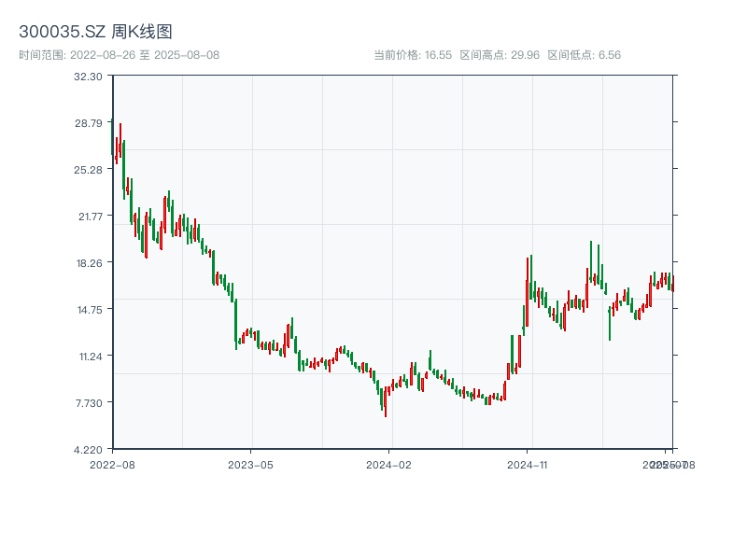Select the 2024-02 x-axis date label
Image resolution: width=747 pixels, height=560 pixels.
pos(389,464)
